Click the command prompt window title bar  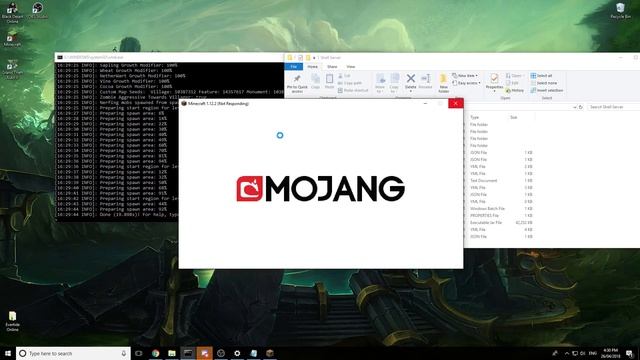pos(169,58)
